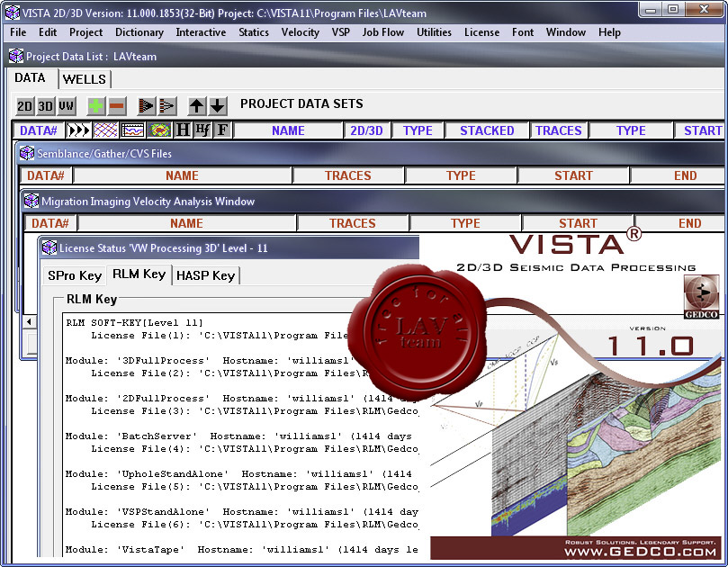
Task: Open the File menu
Action: pyautogui.click(x=18, y=32)
